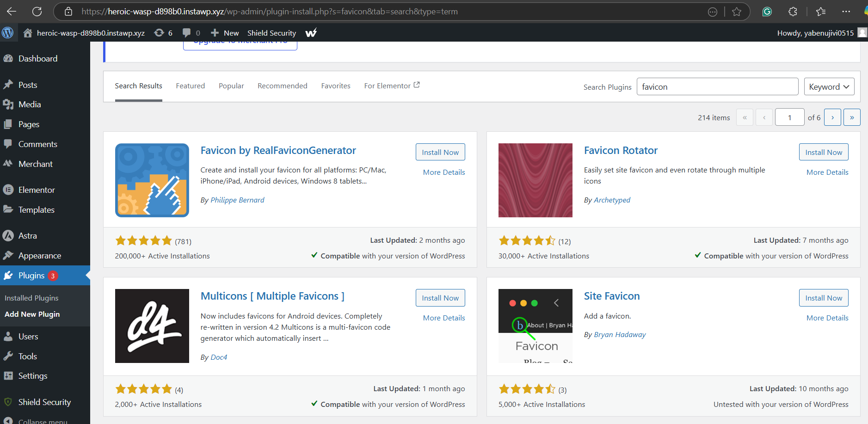Click Multicons d4 logo thumbnail

pos(152,326)
